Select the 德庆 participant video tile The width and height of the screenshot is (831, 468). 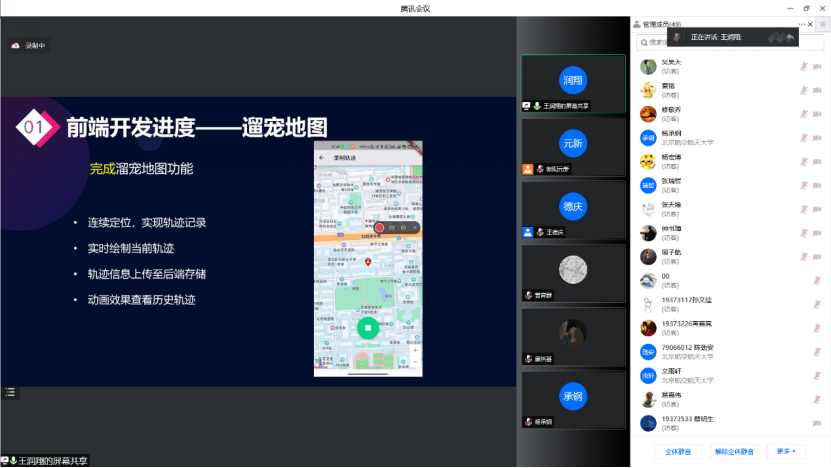tap(573, 207)
